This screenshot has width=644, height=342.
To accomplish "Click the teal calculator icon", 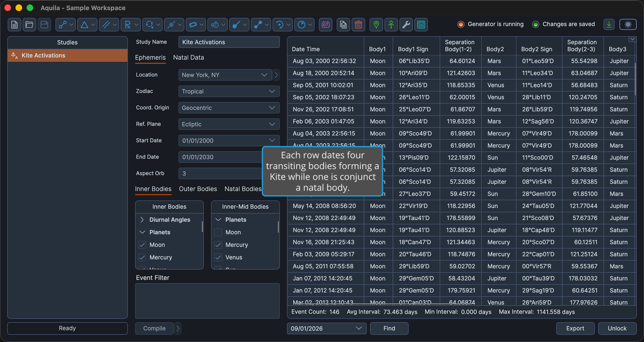I will pyautogui.click(x=421, y=25).
